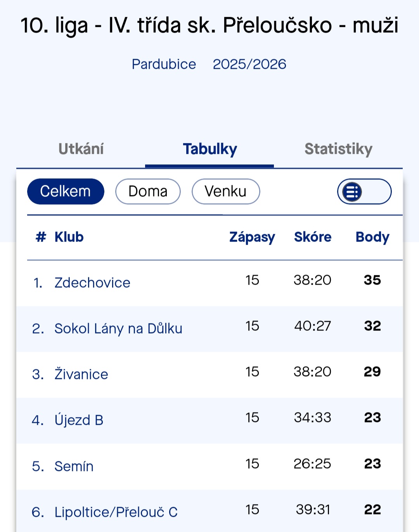Click the Skóre column header
The width and height of the screenshot is (419, 532).
313,237
